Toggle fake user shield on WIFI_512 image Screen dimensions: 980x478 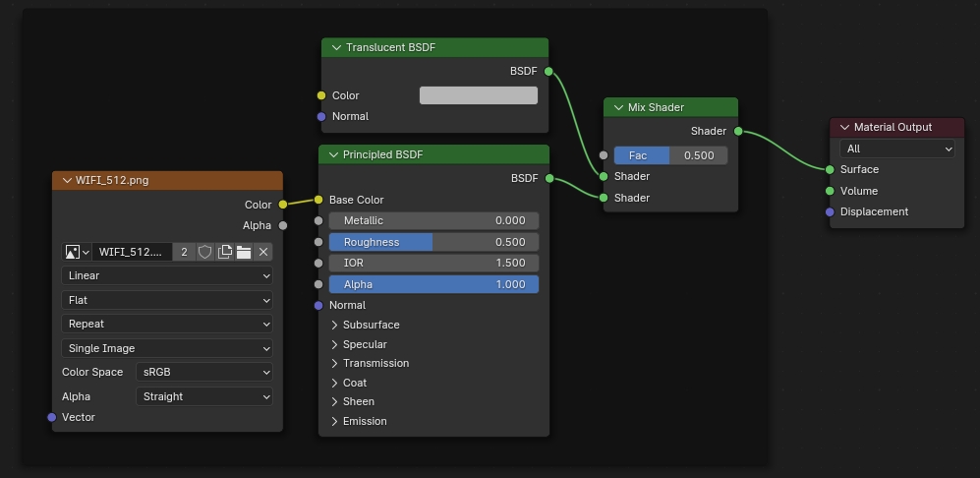click(204, 252)
